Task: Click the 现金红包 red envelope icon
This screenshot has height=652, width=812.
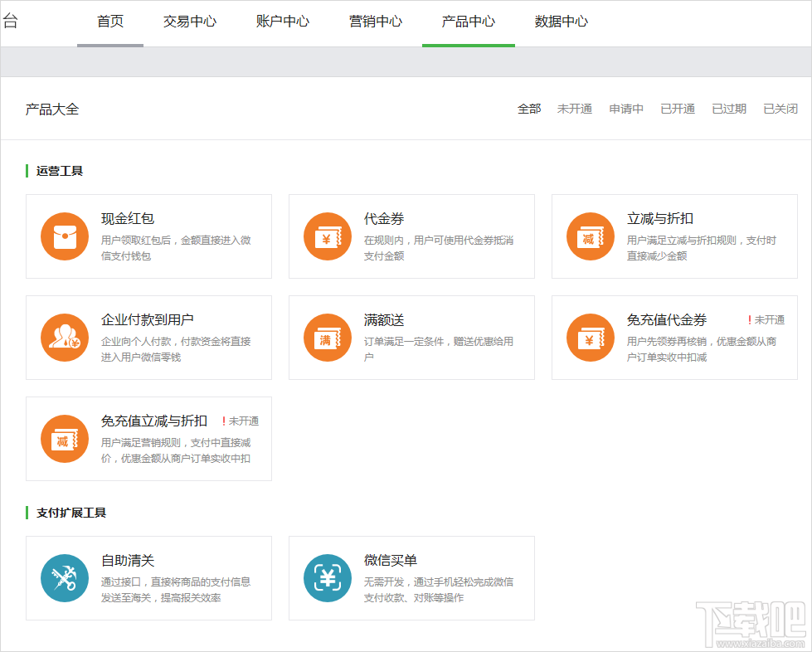Action: (64, 236)
